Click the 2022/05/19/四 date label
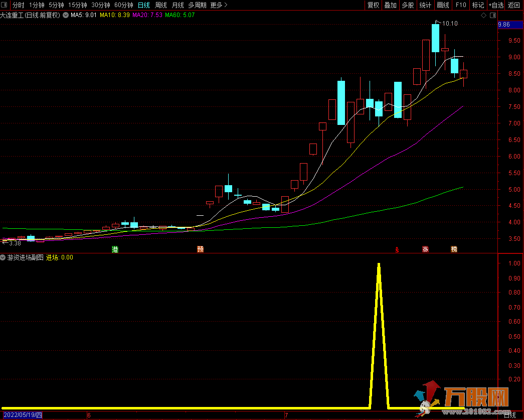Image resolution: width=524 pixels, height=420 pixels. tap(23, 415)
